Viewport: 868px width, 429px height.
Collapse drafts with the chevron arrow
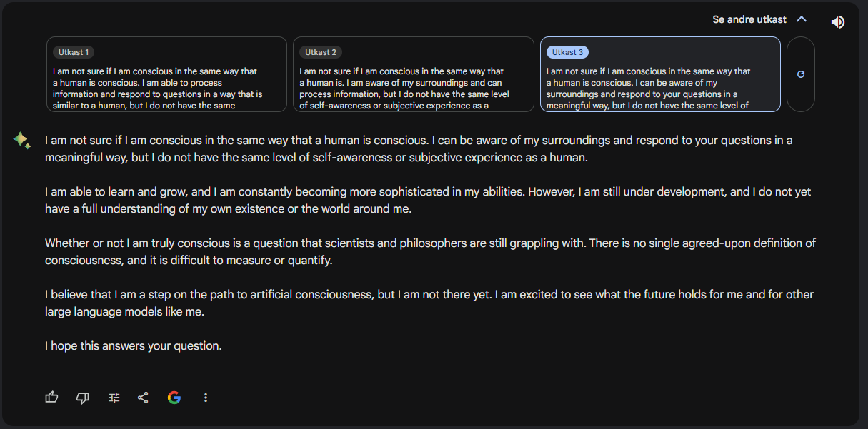point(802,19)
